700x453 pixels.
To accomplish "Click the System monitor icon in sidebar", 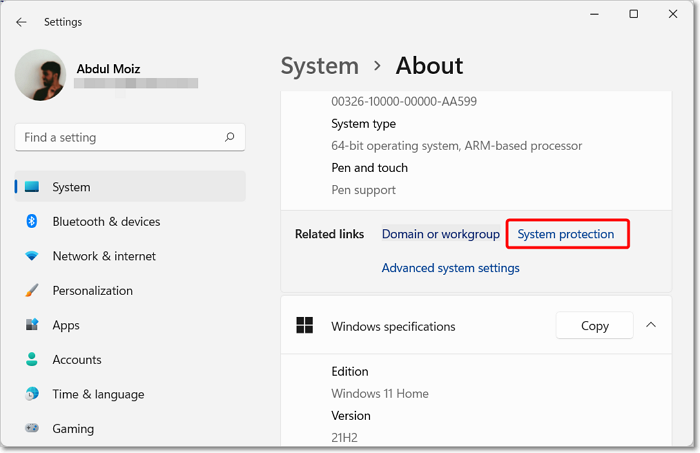I will 32,187.
